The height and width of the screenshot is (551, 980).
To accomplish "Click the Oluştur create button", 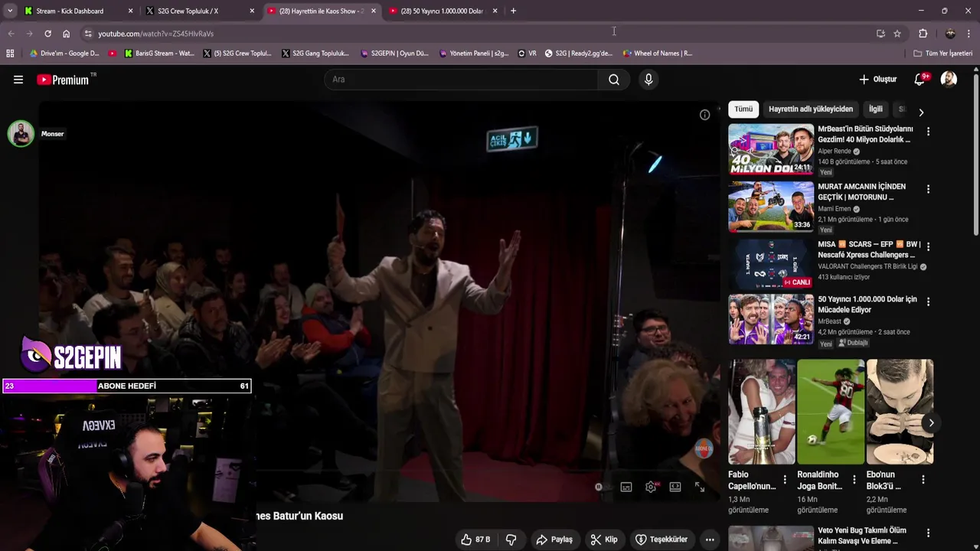I will point(878,80).
